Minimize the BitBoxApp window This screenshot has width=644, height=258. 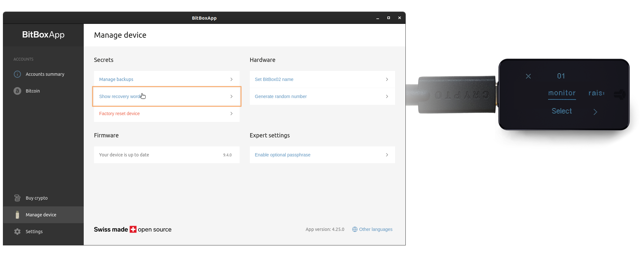click(x=378, y=18)
